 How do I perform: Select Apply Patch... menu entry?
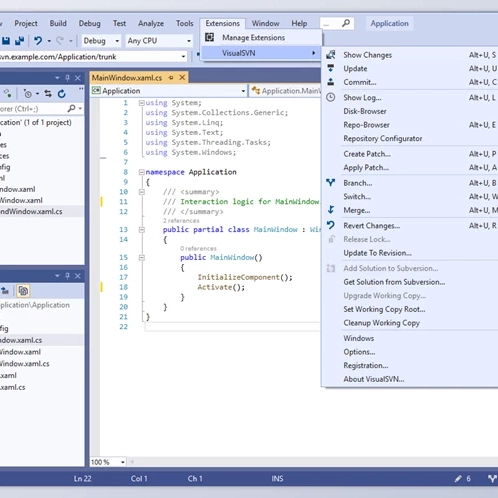click(366, 167)
